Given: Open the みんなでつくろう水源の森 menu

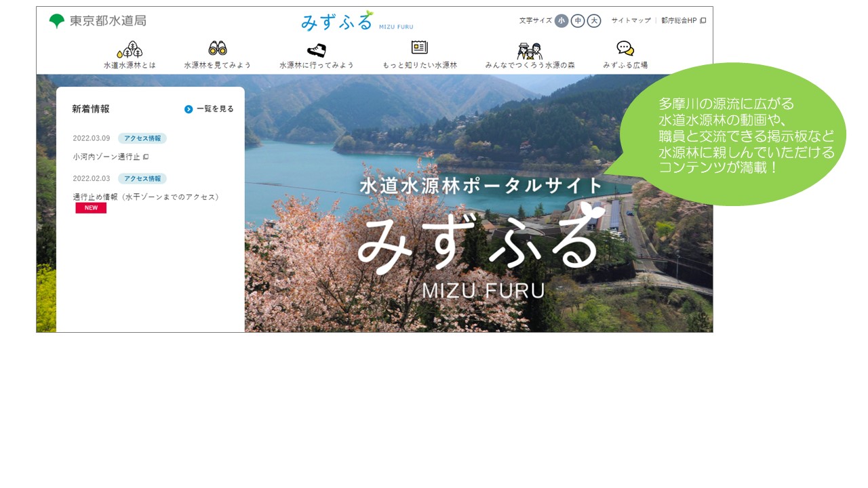Looking at the screenshot, I should click(530, 65).
